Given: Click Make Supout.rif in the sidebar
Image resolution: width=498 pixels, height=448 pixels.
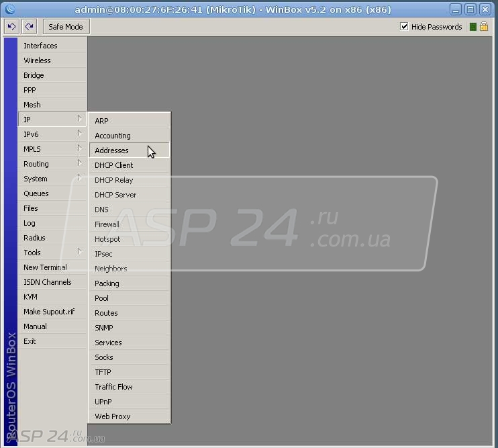Looking at the screenshot, I should tap(49, 312).
